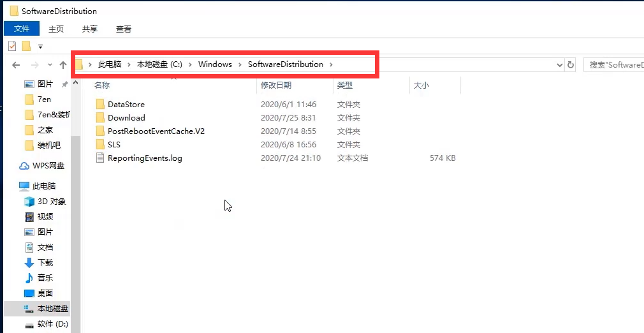Select the ReportingEvents.log file
The width and height of the screenshot is (644, 333).
click(x=144, y=158)
